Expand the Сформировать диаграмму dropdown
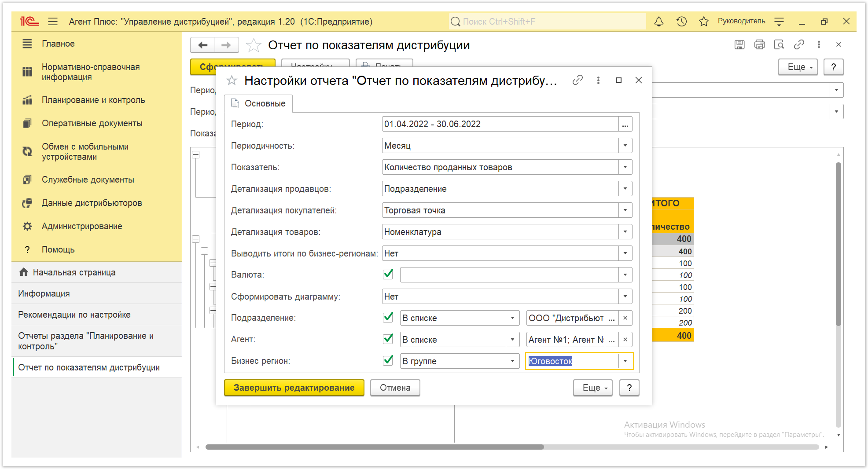The image size is (868, 469). [625, 297]
